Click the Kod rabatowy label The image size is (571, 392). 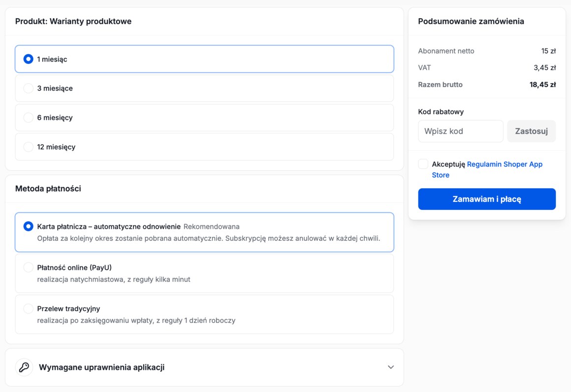pyautogui.click(x=441, y=112)
